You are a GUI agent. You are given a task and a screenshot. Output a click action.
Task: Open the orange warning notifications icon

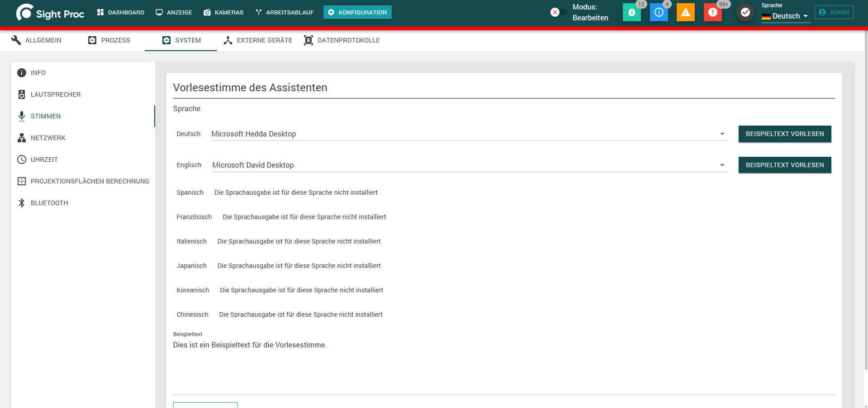(x=686, y=12)
